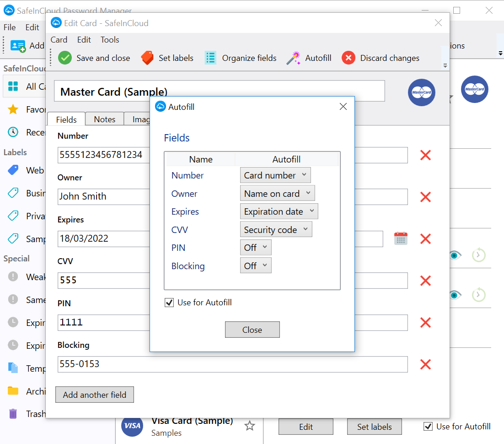The image size is (504, 444).
Task: Click Set labels button in main window
Action: tap(375, 427)
